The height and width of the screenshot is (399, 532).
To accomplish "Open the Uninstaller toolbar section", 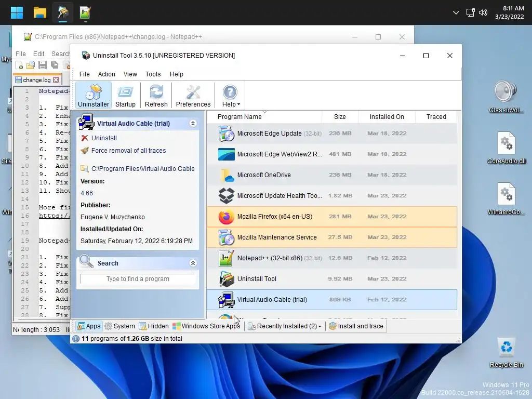I will click(94, 96).
